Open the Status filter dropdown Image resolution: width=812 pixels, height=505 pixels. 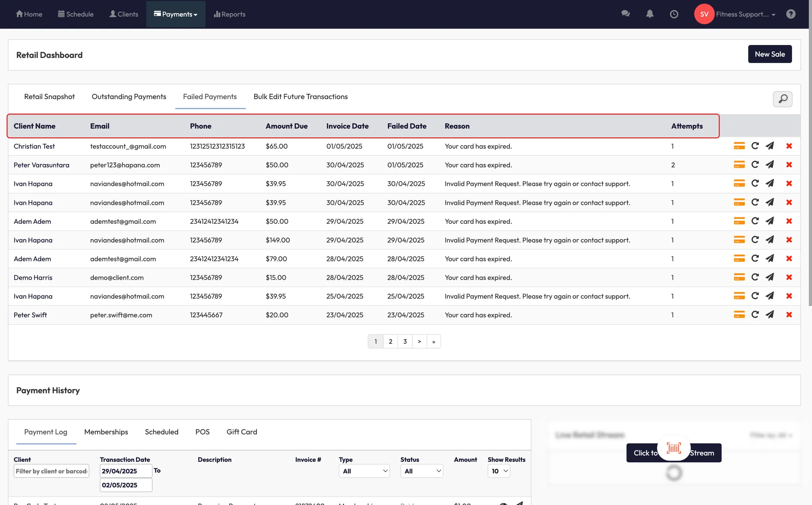[421, 471]
